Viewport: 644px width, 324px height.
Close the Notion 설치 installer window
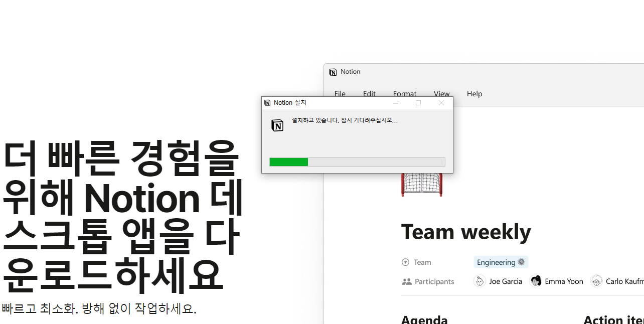441,103
